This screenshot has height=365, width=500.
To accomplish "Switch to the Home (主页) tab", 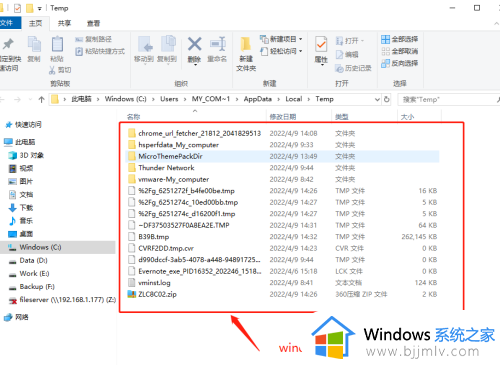I will coord(35,23).
